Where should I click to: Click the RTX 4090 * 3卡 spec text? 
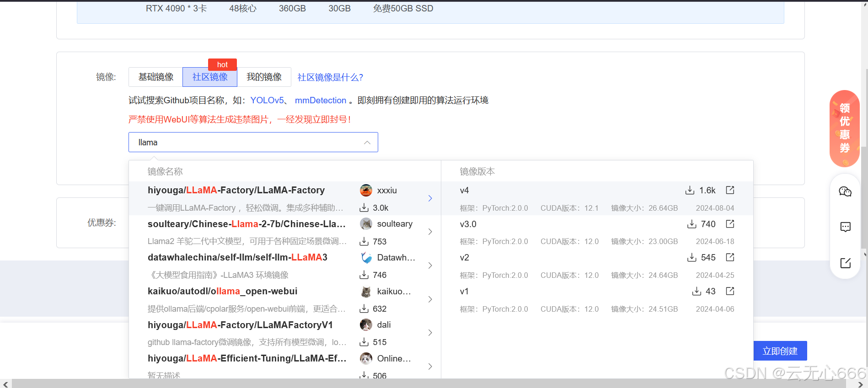176,8
